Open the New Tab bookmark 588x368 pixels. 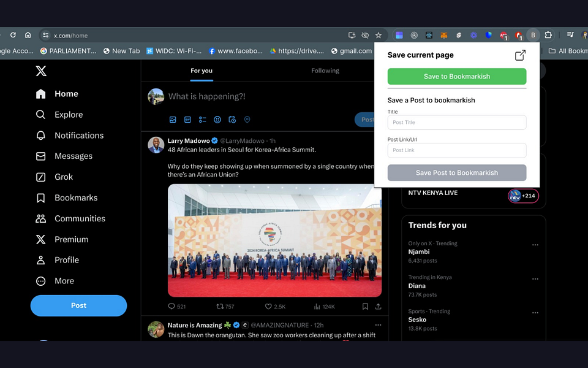click(x=121, y=51)
